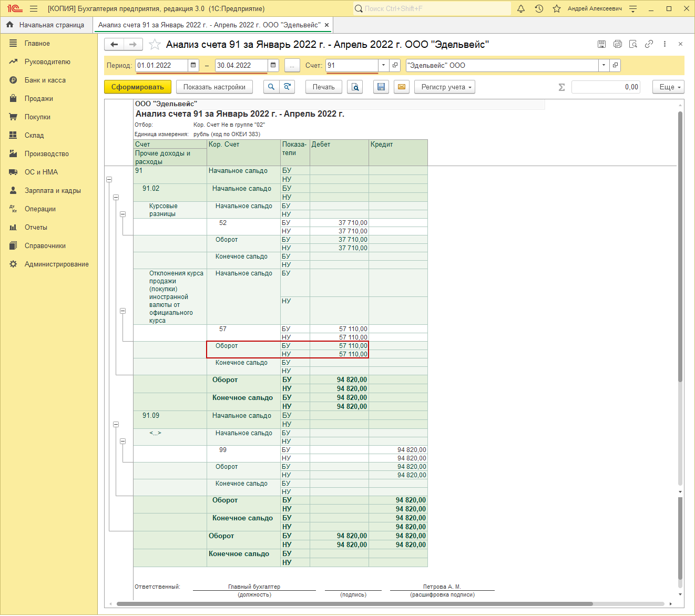Open calendar picker for start date 01.01.2022
Image resolution: width=695 pixels, height=616 pixels.
[x=193, y=65]
